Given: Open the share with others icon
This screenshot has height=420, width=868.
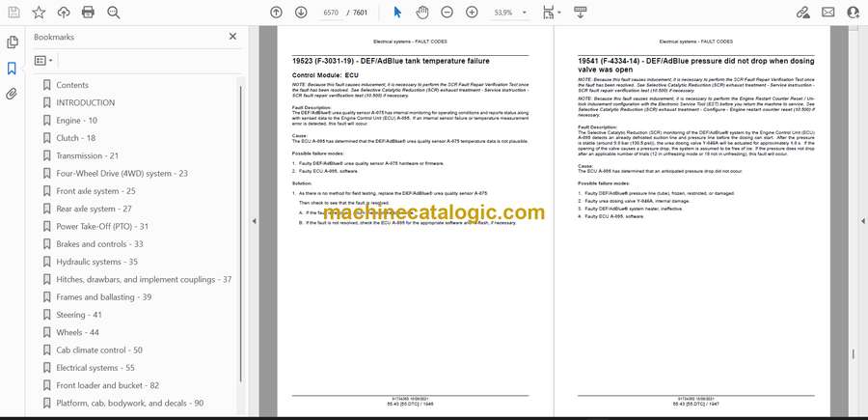Looking at the screenshot, I should click(x=854, y=13).
